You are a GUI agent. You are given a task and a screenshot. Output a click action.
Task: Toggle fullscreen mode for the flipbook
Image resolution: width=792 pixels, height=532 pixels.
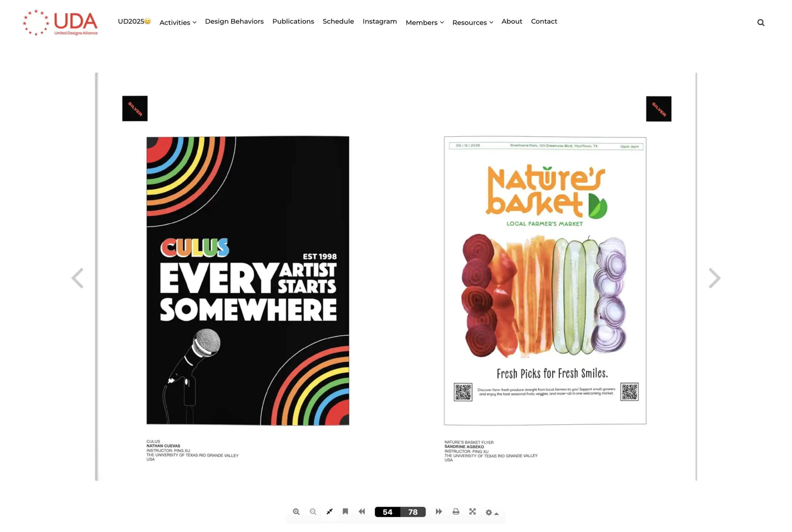coord(472,512)
